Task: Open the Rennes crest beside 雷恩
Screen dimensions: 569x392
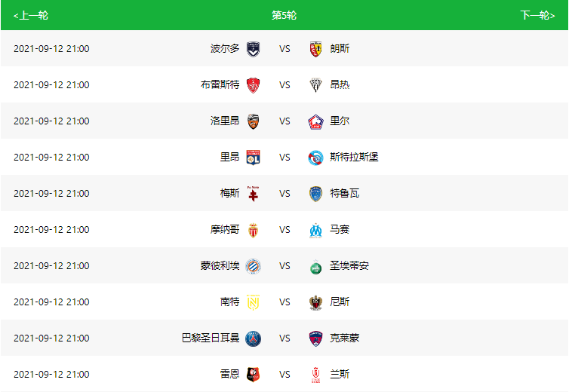Action: tap(253, 375)
